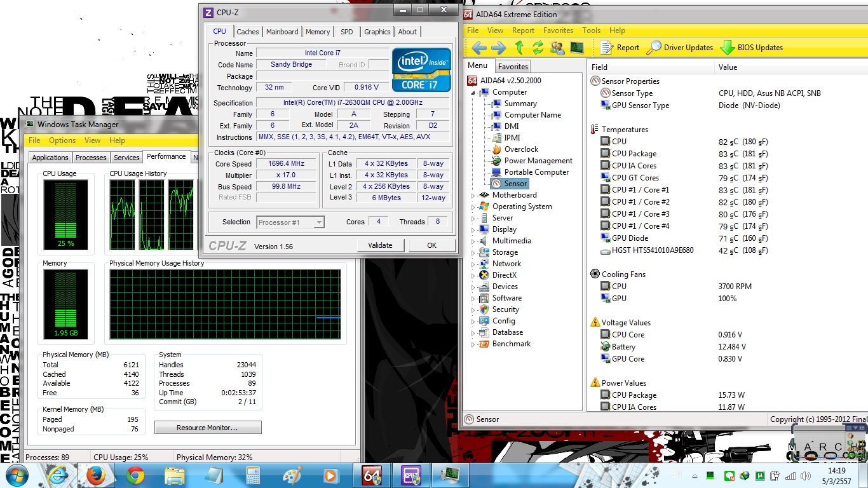Launch Internet Explorer from the taskbar
This screenshot has height=488, width=868.
(57, 475)
